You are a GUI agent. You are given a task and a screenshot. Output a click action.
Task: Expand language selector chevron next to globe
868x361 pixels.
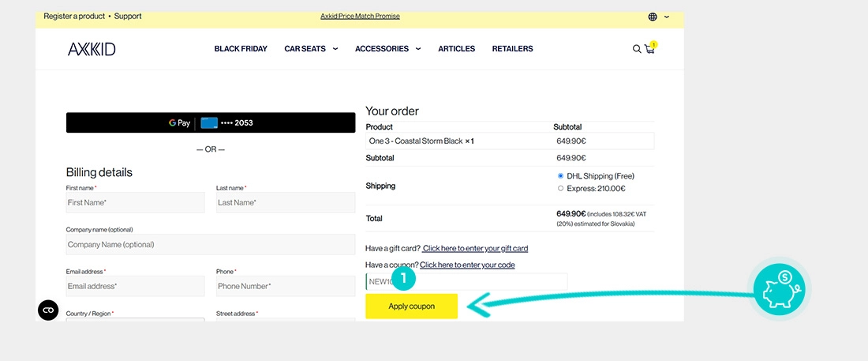click(x=668, y=17)
